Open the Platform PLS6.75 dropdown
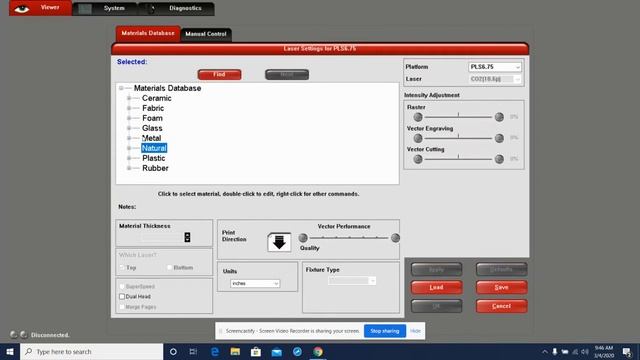This screenshot has width=640, height=360. (x=495, y=67)
